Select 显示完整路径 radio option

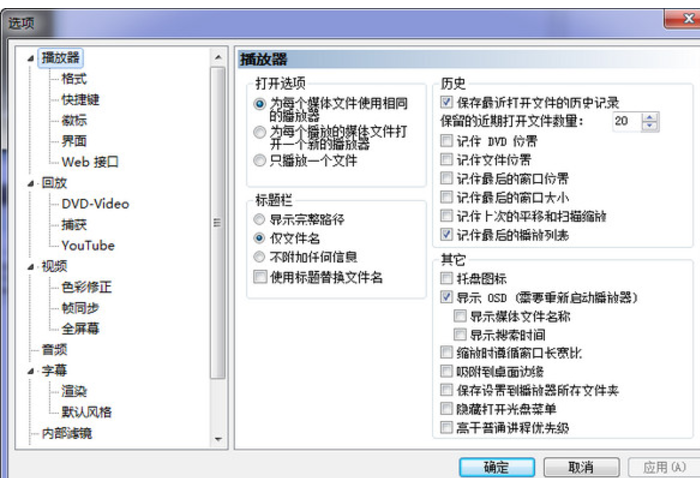(260, 219)
